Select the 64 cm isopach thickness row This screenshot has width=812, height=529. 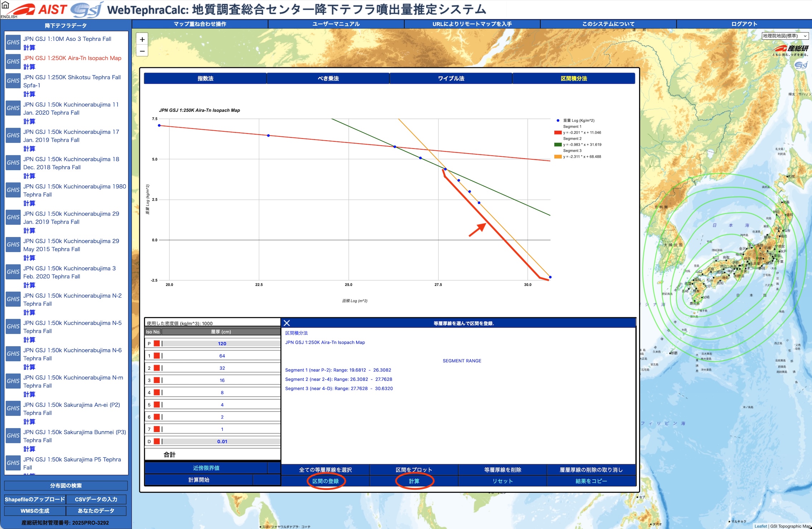coord(222,356)
